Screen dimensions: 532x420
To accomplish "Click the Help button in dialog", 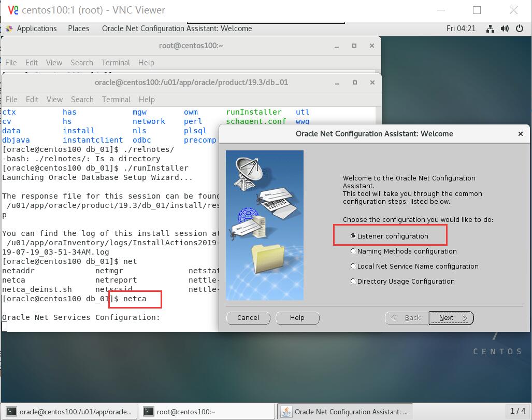I will click(297, 318).
